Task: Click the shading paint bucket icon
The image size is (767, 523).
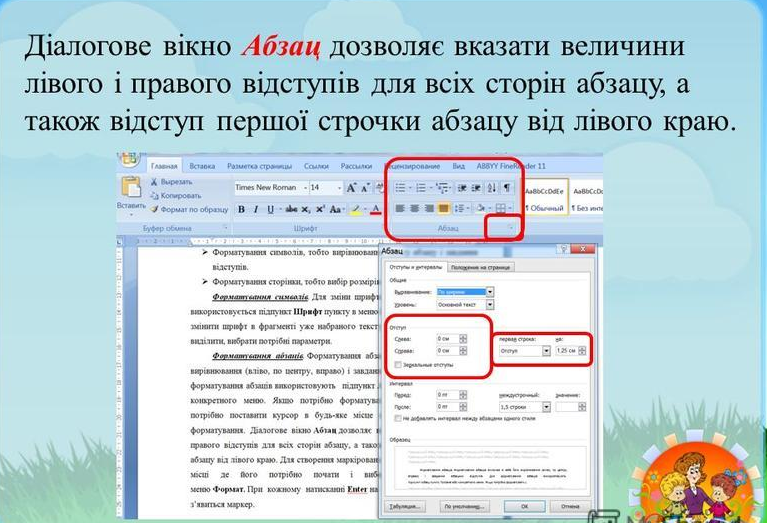Action: point(480,209)
